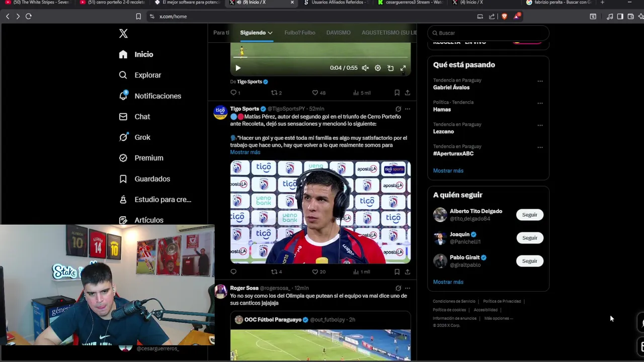Open Grok in sidebar
The width and height of the screenshot is (644, 362).
[x=134, y=137]
